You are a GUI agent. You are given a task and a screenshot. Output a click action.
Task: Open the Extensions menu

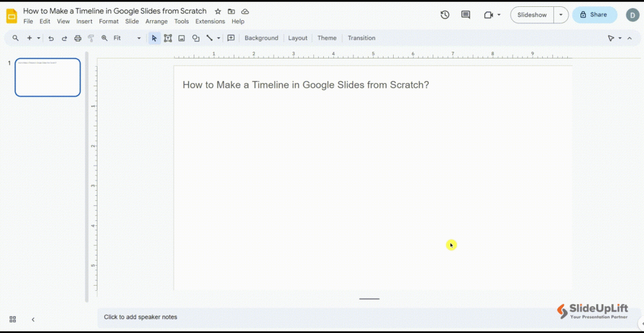coord(210,21)
